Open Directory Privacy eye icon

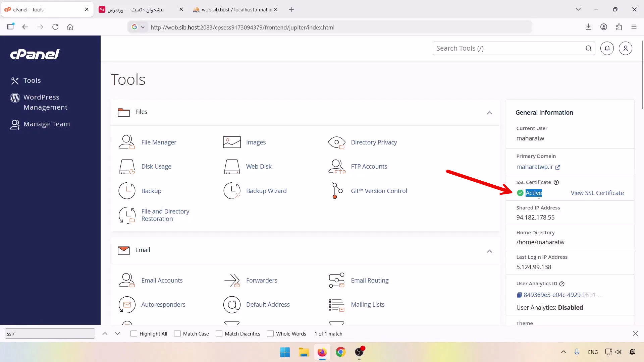(336, 142)
